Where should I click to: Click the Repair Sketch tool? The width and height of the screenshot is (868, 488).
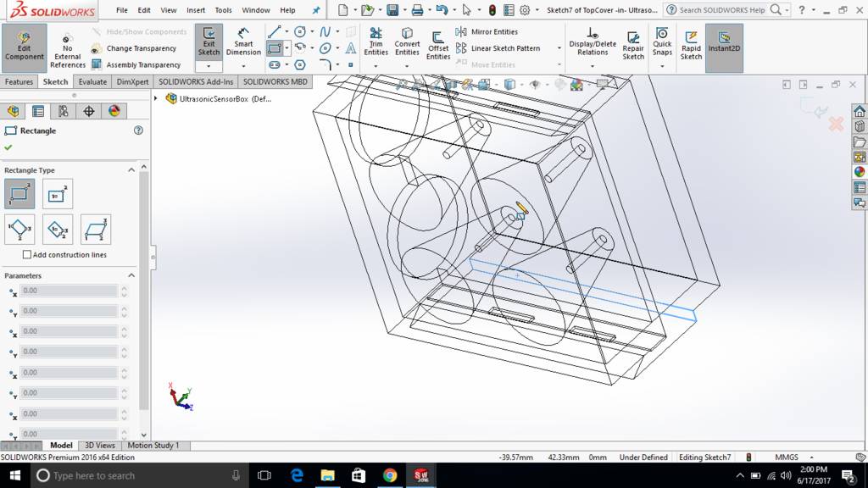[632, 46]
